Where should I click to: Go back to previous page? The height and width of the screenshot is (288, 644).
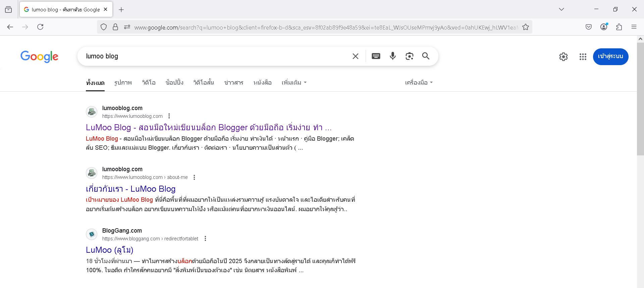[x=10, y=27]
